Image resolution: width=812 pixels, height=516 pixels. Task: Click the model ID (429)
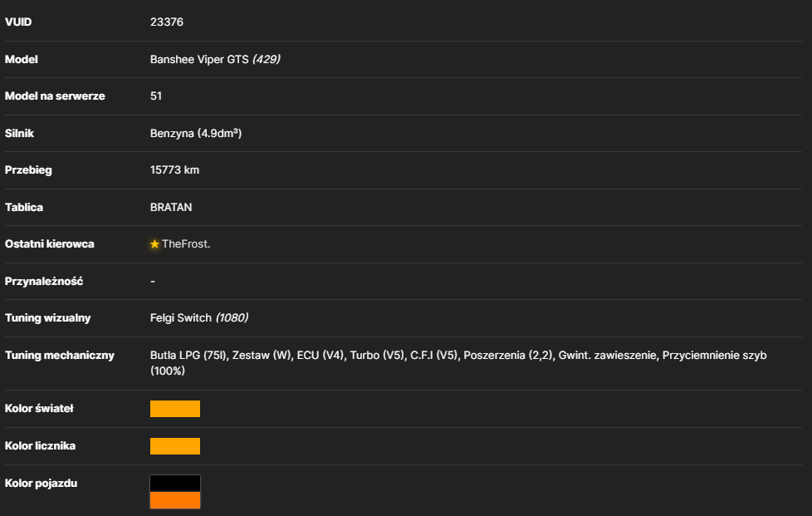pyautogui.click(x=267, y=59)
